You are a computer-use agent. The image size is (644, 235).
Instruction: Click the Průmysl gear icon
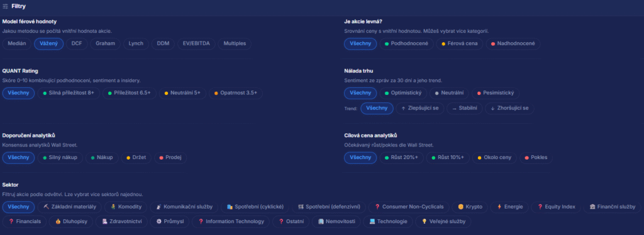coord(159,222)
